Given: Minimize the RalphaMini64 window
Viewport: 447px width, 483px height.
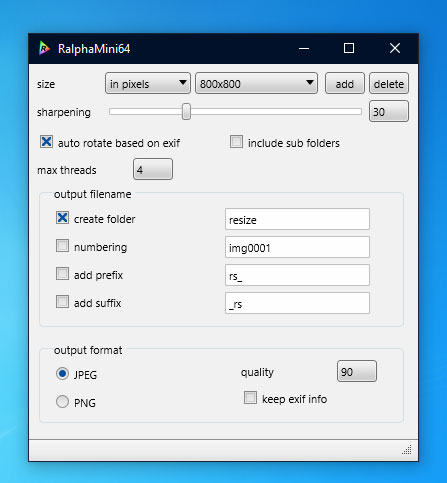Looking at the screenshot, I should click(x=304, y=49).
